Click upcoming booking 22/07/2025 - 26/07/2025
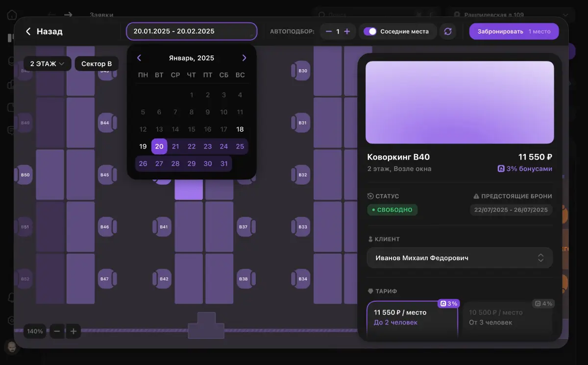This screenshot has height=365, width=588. (x=511, y=210)
